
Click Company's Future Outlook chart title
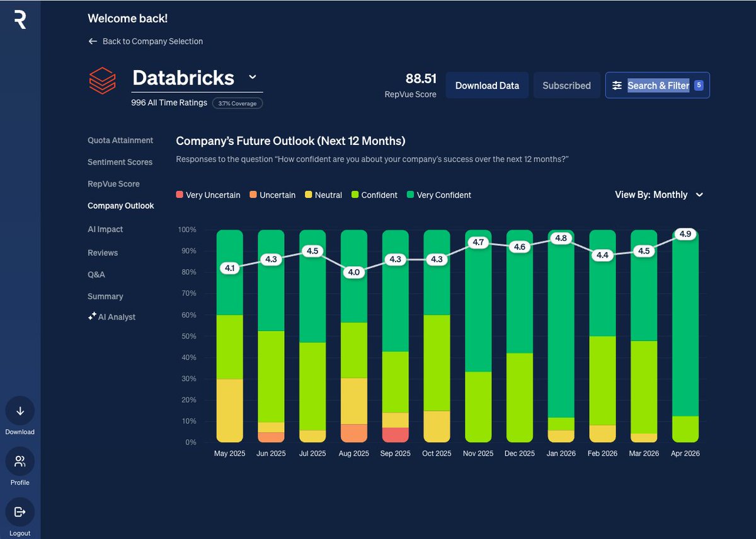pyautogui.click(x=290, y=141)
